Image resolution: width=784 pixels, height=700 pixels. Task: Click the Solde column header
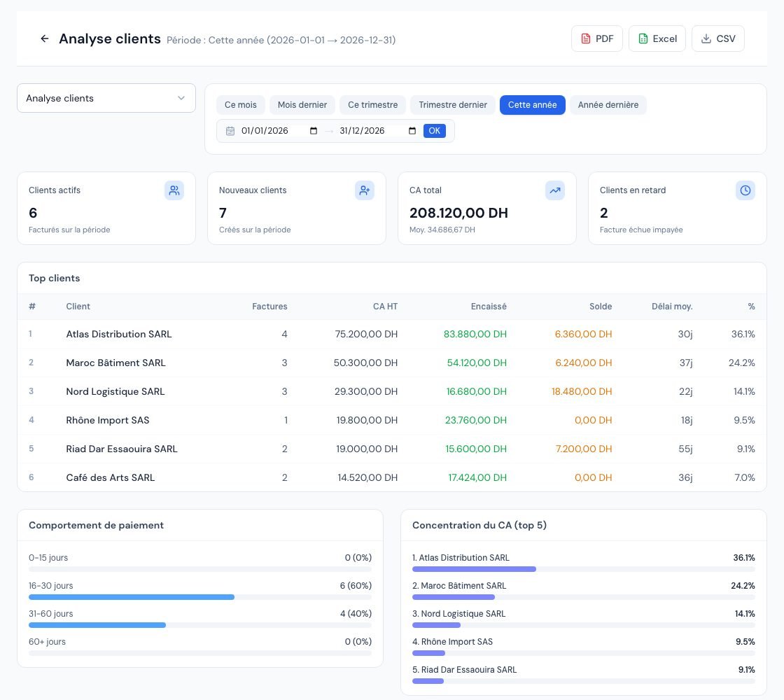coord(601,307)
